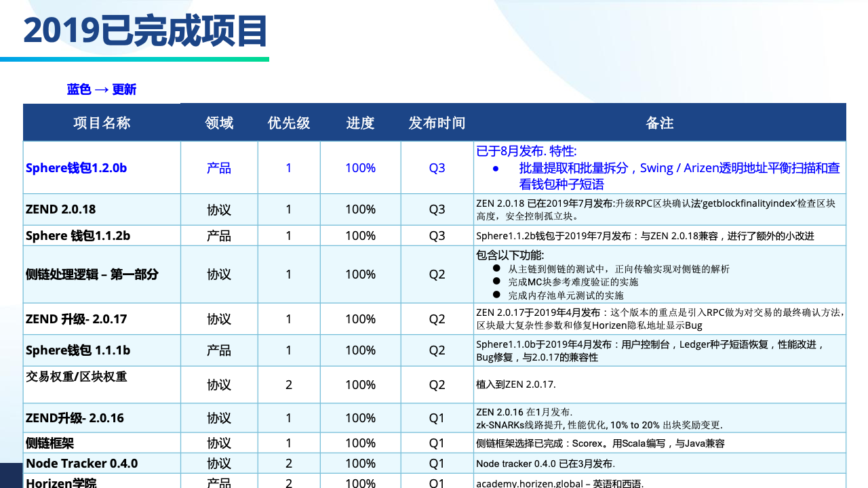Select the 备注 column header
The height and width of the screenshot is (488, 868).
(659, 123)
